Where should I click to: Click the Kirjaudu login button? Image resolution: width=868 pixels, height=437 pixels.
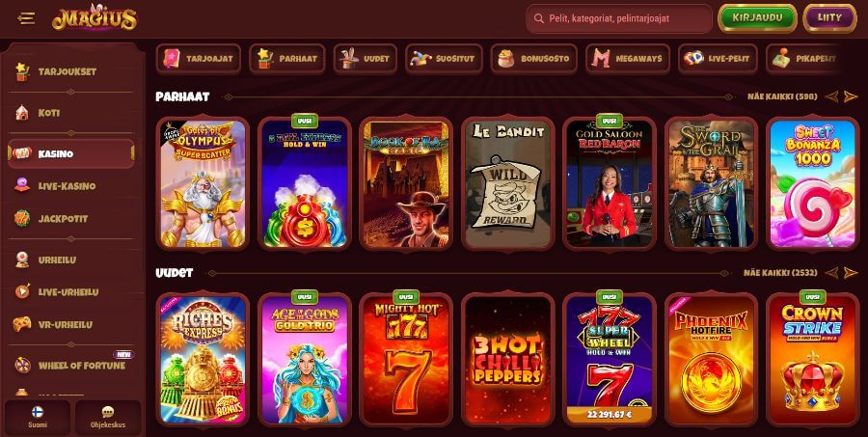[757, 18]
